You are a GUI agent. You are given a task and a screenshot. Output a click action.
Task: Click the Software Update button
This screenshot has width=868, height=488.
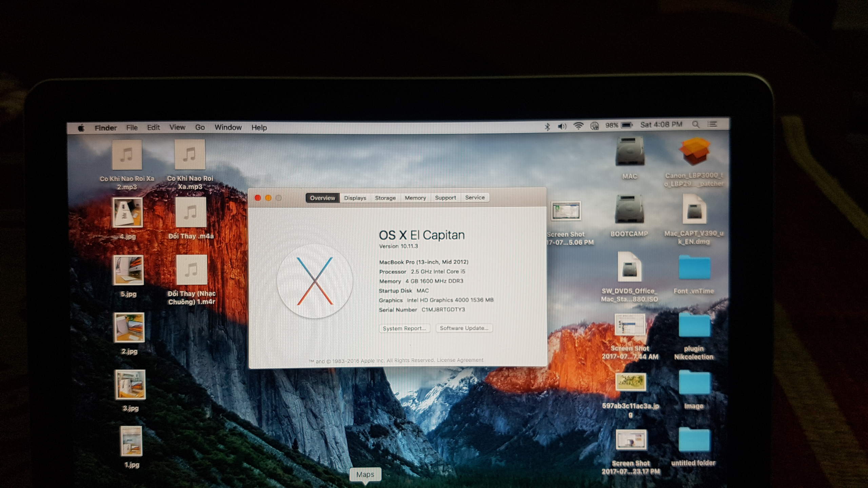[x=464, y=328]
